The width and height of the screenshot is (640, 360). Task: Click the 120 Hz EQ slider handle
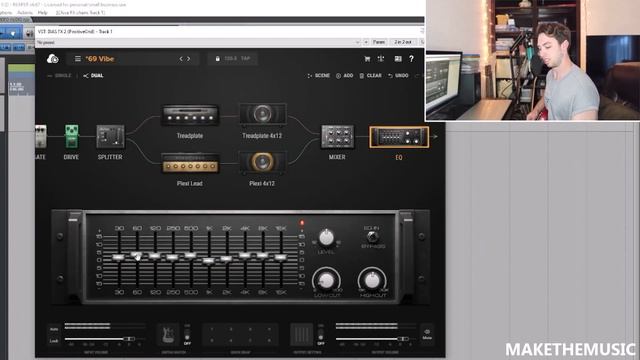pyautogui.click(x=155, y=256)
